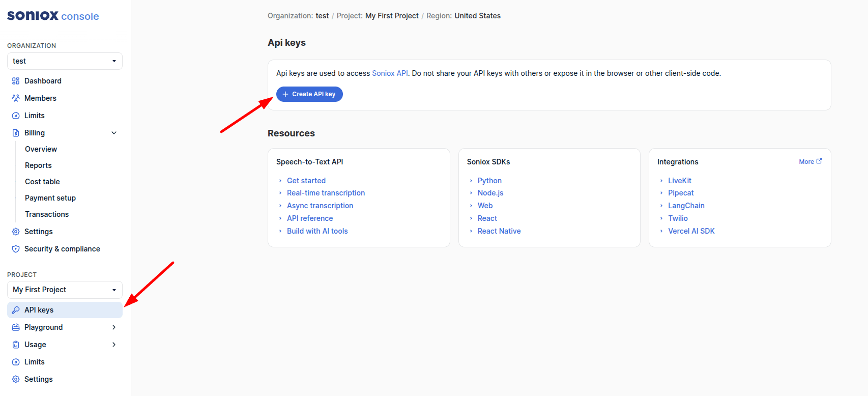Open the API reference link
Image resolution: width=868 pixels, height=396 pixels.
coord(310,218)
